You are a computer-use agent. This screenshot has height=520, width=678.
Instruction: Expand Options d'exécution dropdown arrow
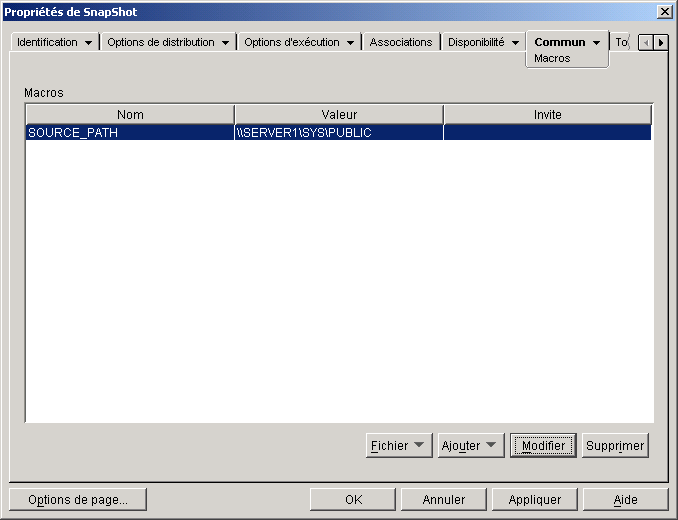(351, 43)
